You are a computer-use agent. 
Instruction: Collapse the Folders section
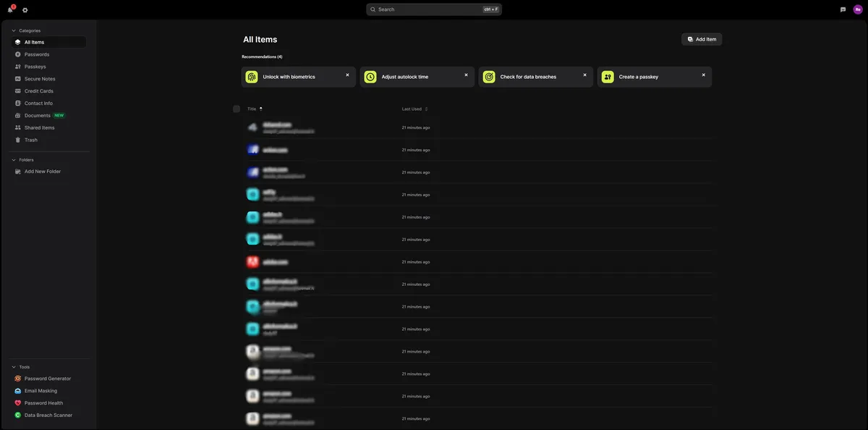pyautogui.click(x=14, y=160)
